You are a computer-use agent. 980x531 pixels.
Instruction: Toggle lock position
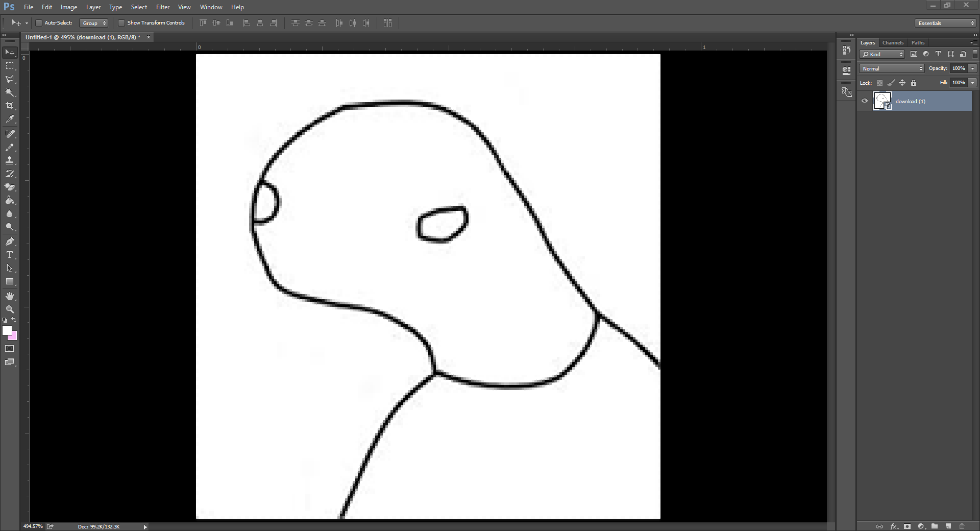pyautogui.click(x=902, y=83)
